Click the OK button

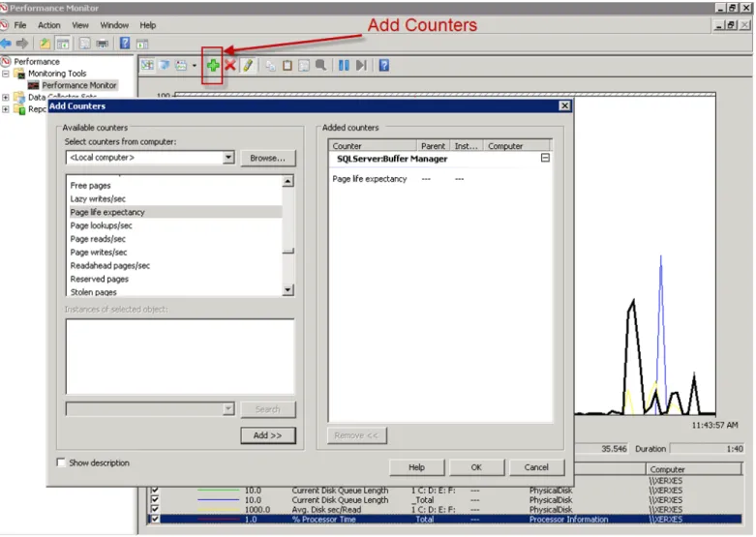point(476,467)
